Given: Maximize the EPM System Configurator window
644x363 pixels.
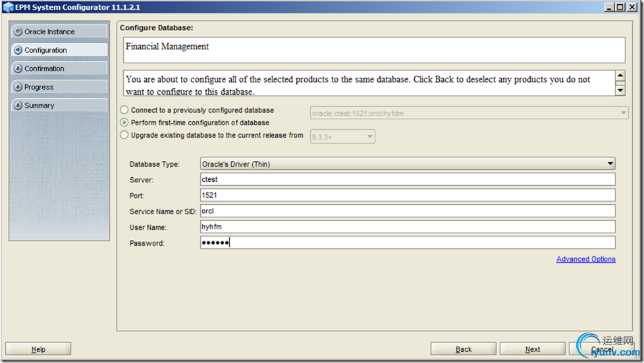Looking at the screenshot, I should click(x=620, y=7).
